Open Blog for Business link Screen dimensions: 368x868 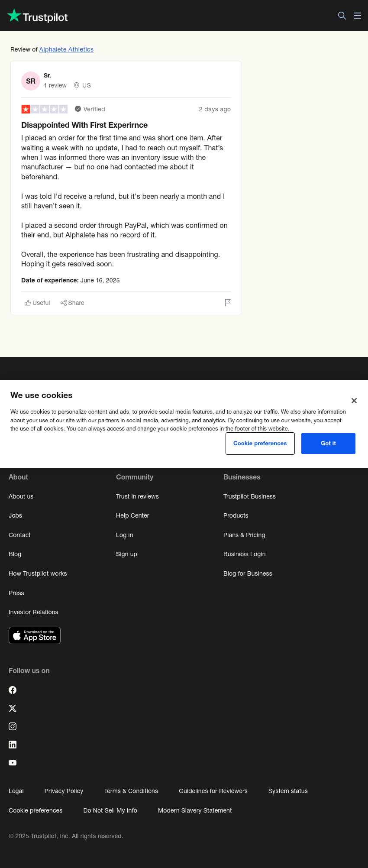point(248,573)
